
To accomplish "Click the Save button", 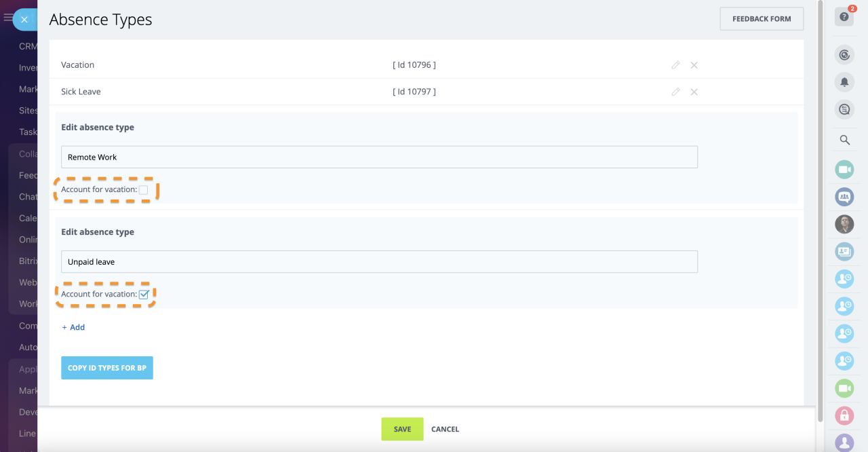I will (x=402, y=429).
